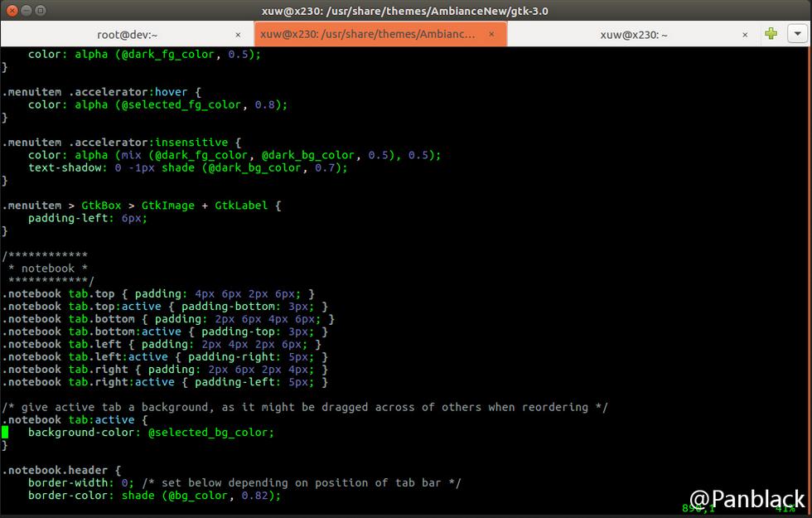Screen dimensions: 812x518
Task: Close the xuw@x230:~ tab
Action: tap(745, 35)
